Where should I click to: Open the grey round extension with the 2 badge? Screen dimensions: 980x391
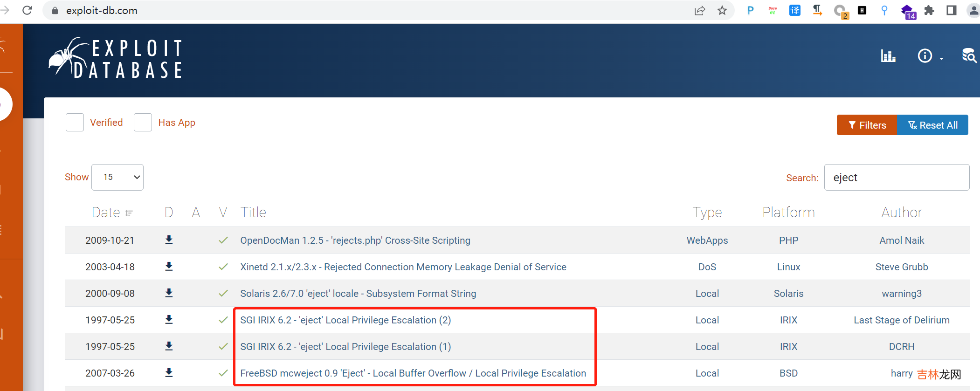841,11
